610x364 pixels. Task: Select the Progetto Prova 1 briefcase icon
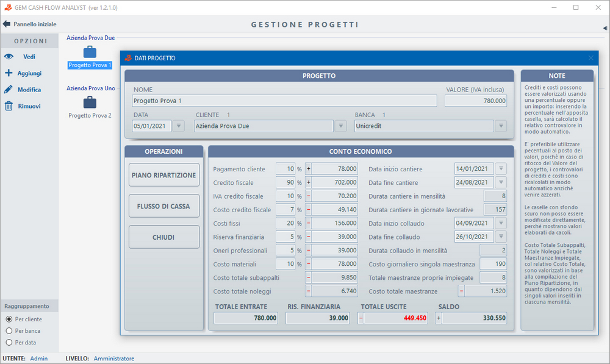tap(90, 52)
